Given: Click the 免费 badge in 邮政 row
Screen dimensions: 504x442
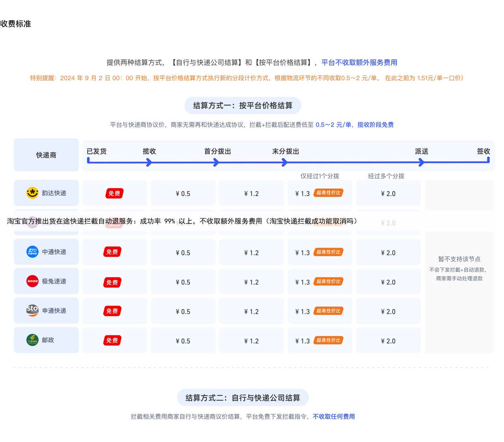Looking at the screenshot, I should (x=112, y=341).
